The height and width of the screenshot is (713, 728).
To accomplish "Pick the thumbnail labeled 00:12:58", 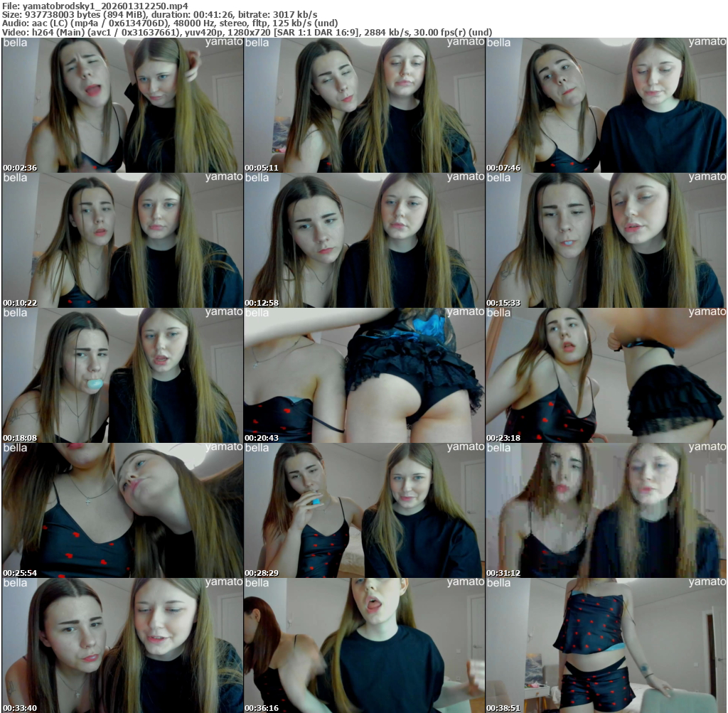I will click(x=365, y=240).
